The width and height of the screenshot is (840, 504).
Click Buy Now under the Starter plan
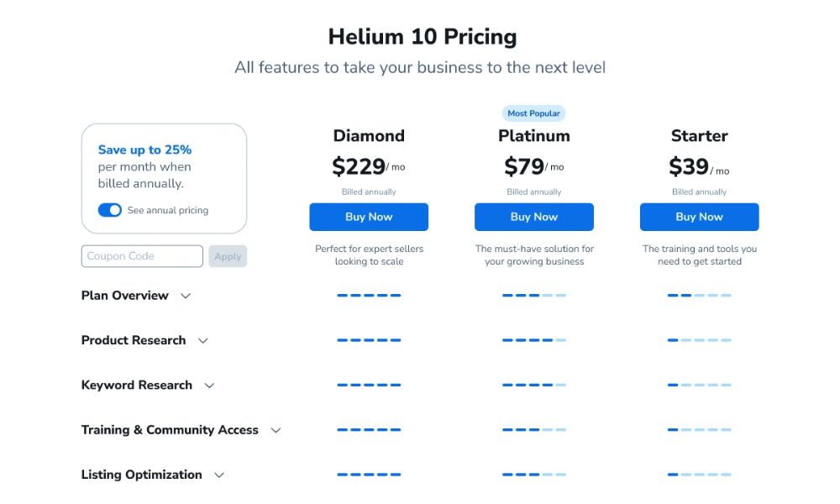(x=699, y=217)
